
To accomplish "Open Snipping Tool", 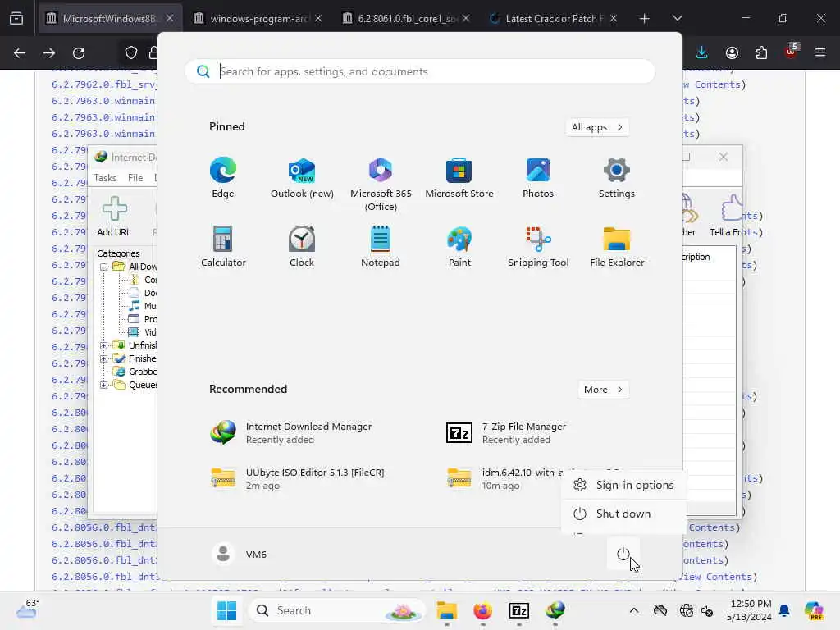I will [538, 247].
